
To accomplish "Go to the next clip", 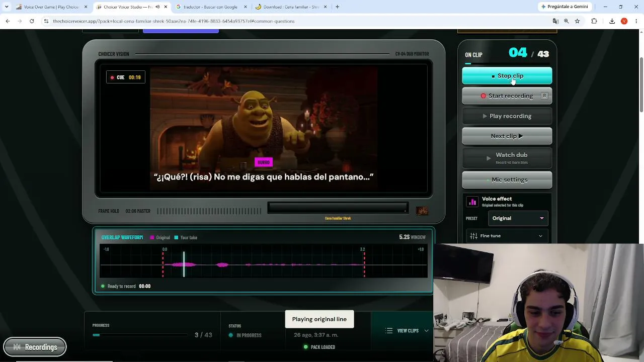I will coord(507,136).
